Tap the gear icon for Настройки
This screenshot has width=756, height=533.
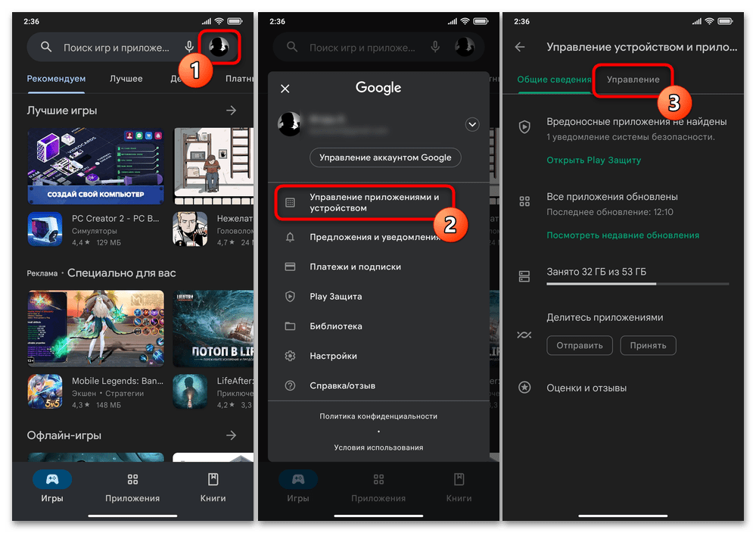[290, 356]
